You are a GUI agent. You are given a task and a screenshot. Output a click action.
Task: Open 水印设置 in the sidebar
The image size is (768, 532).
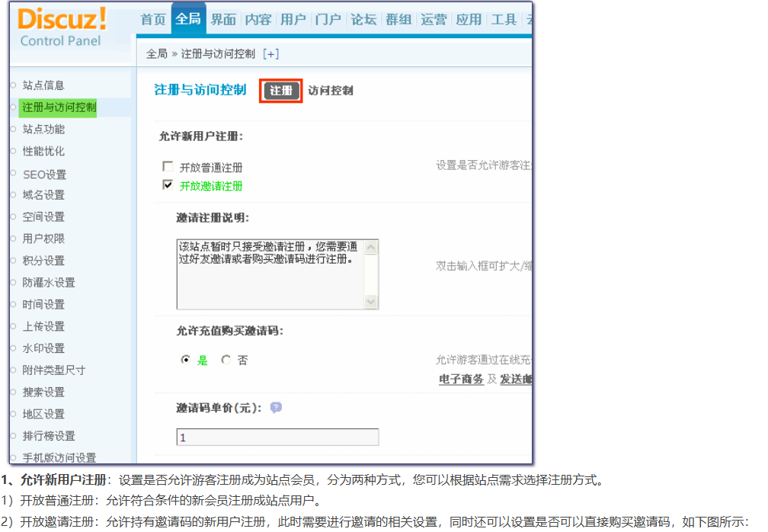[x=43, y=348]
